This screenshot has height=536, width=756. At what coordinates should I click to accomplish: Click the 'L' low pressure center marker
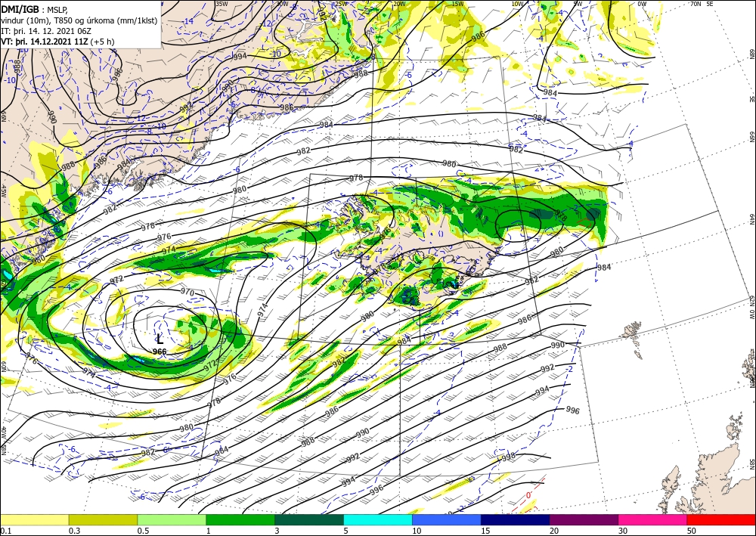click(160, 339)
